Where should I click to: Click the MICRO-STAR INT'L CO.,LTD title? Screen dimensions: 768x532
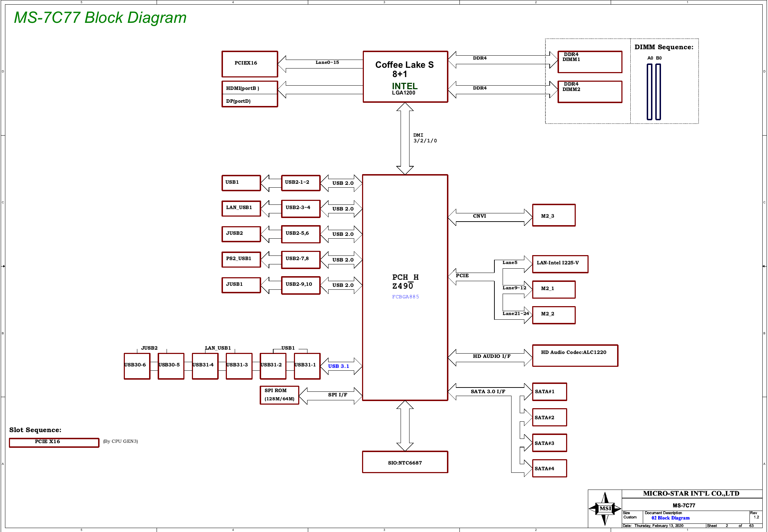click(x=691, y=493)
